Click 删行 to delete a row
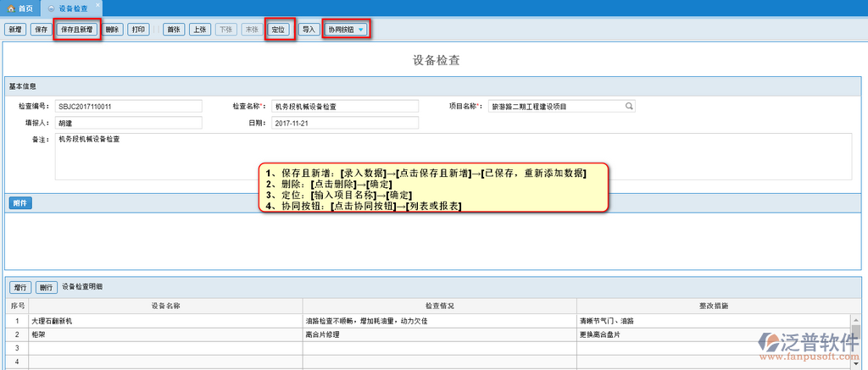868x370 pixels. (x=47, y=288)
